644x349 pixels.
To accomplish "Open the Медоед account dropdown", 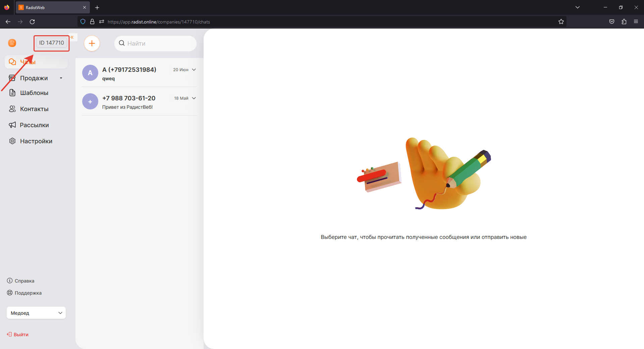I will tap(36, 313).
